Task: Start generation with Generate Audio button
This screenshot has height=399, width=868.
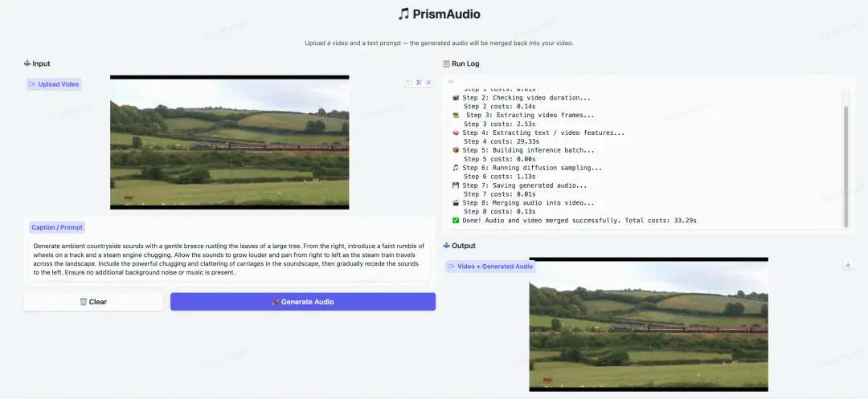Action: point(303,302)
